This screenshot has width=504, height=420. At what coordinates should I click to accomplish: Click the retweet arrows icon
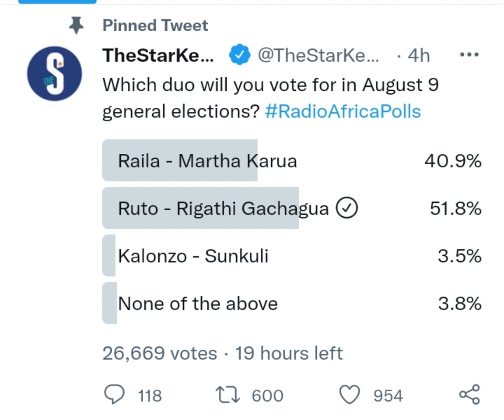tap(229, 395)
